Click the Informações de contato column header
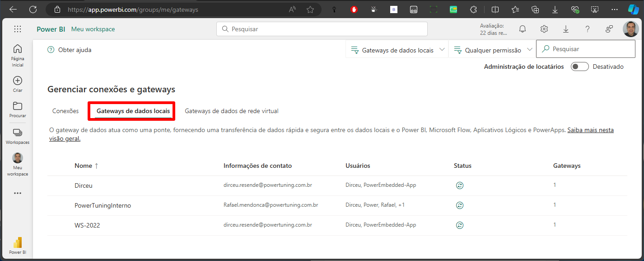Image resolution: width=644 pixels, height=261 pixels. (x=257, y=166)
